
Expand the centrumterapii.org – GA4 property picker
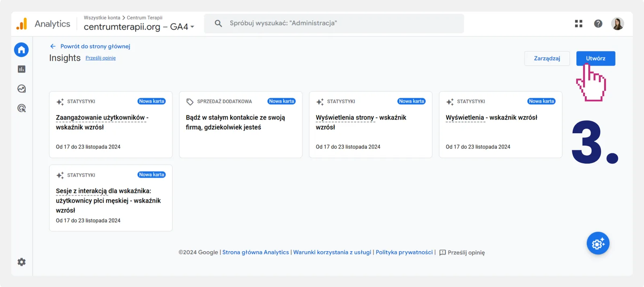(139, 27)
